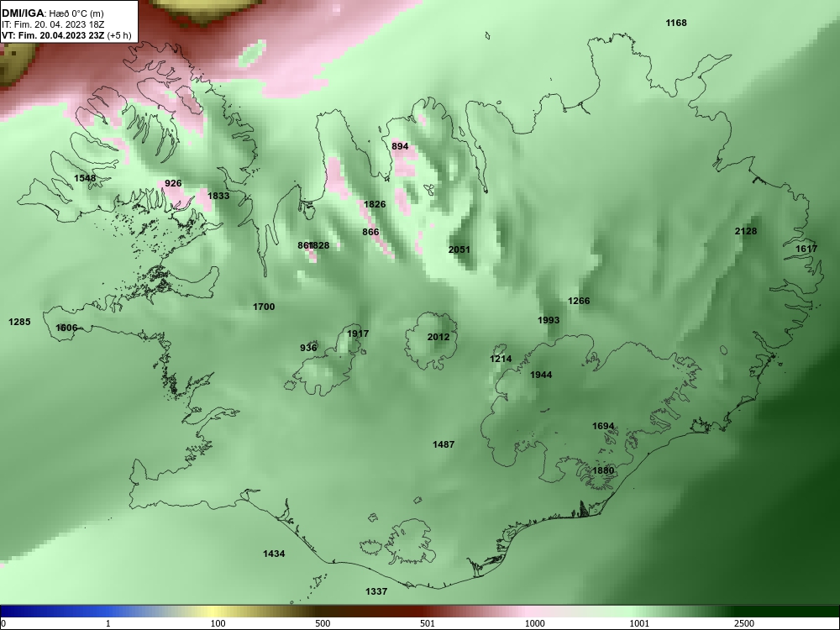Screen dimensions: 840x630
Task: Click the pink band of the color scale
Action: coord(528,612)
